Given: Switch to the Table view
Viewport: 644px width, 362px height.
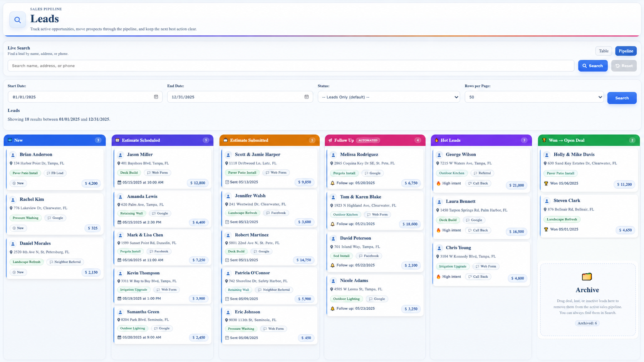Looking at the screenshot, I should click(604, 51).
